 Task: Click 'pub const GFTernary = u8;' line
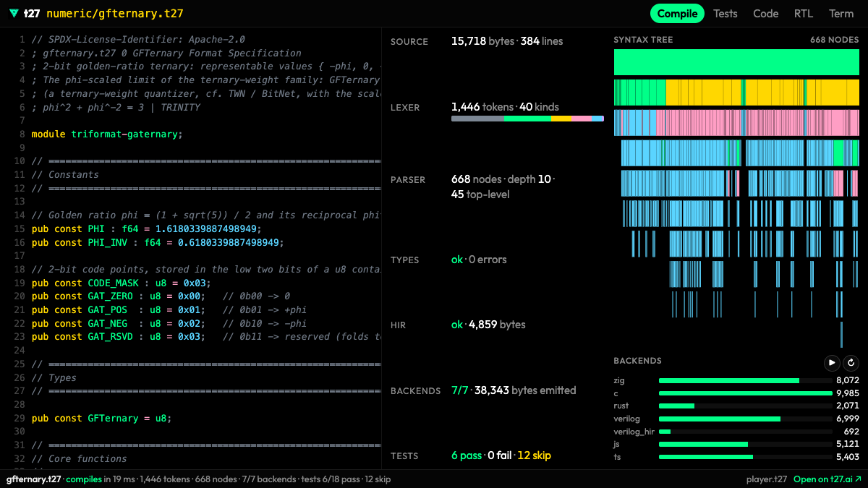(x=101, y=418)
